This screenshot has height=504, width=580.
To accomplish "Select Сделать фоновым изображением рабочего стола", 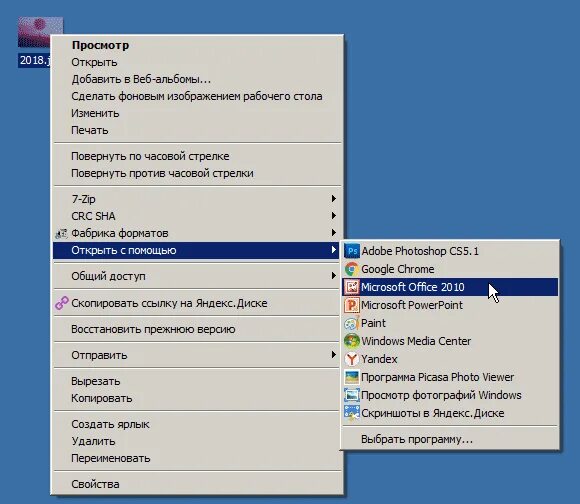I will [x=197, y=96].
